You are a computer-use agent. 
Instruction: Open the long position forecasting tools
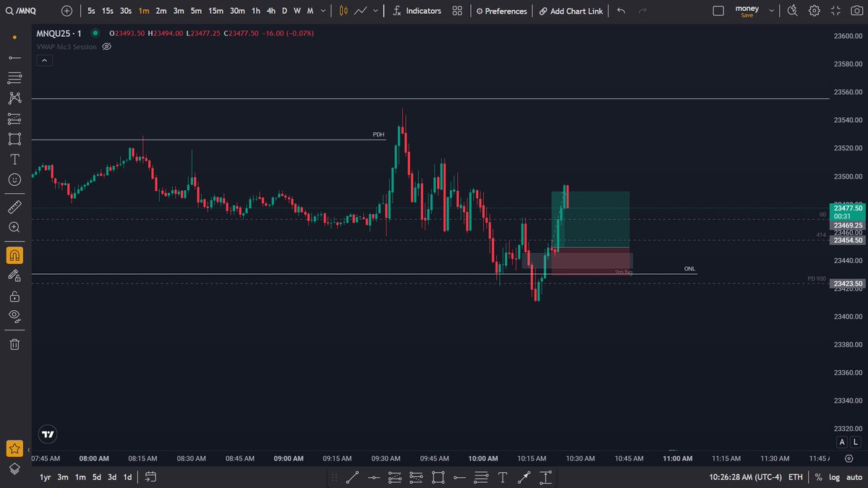pyautogui.click(x=14, y=118)
